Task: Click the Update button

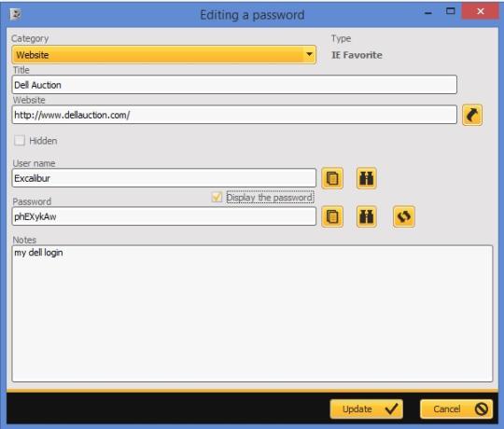Action: click(367, 408)
